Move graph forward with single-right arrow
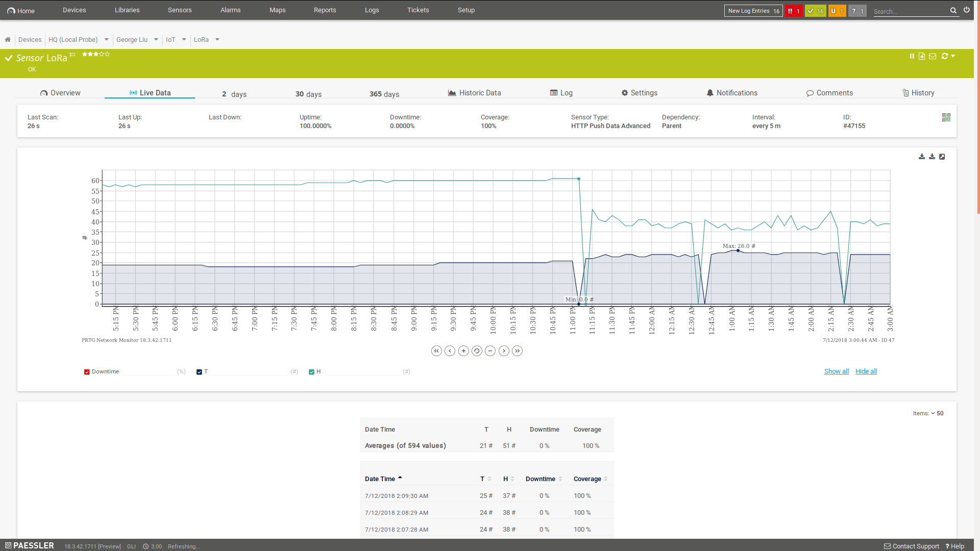The width and height of the screenshot is (980, 551). (504, 351)
